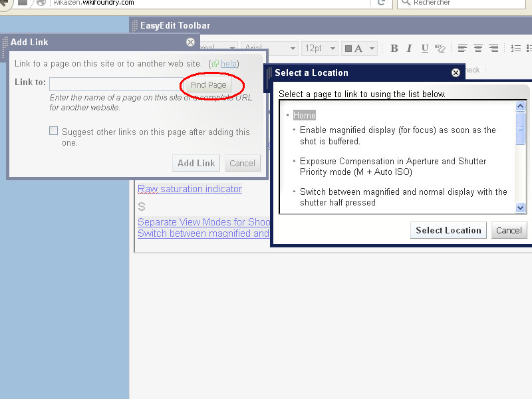The image size is (532, 399).
Task: Align text right in the toolbar
Action: 493,49
